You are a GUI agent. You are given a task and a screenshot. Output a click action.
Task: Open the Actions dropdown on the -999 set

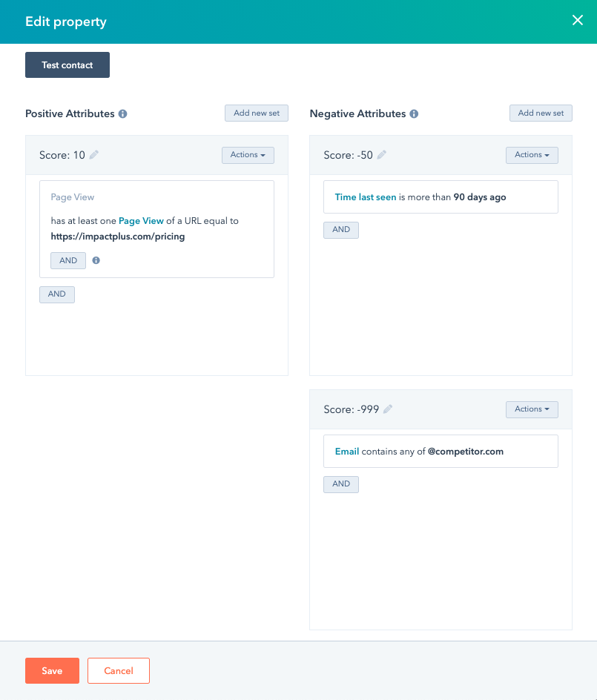(x=532, y=409)
